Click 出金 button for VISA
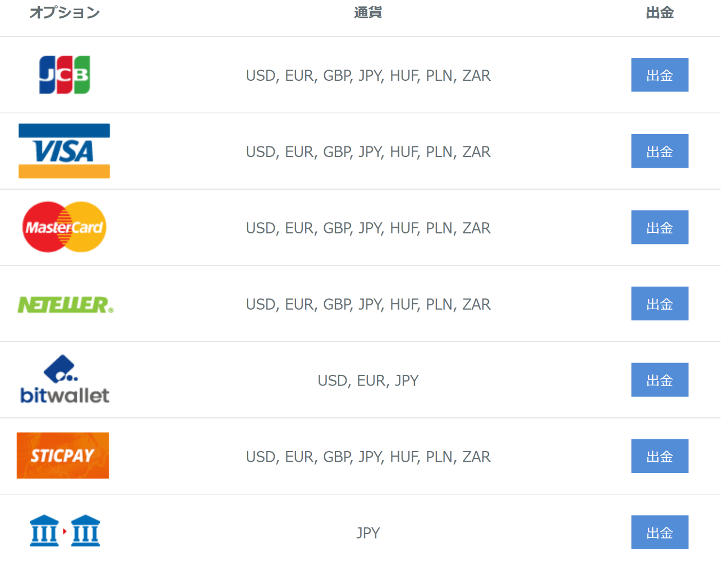This screenshot has height=570, width=728. point(660,151)
